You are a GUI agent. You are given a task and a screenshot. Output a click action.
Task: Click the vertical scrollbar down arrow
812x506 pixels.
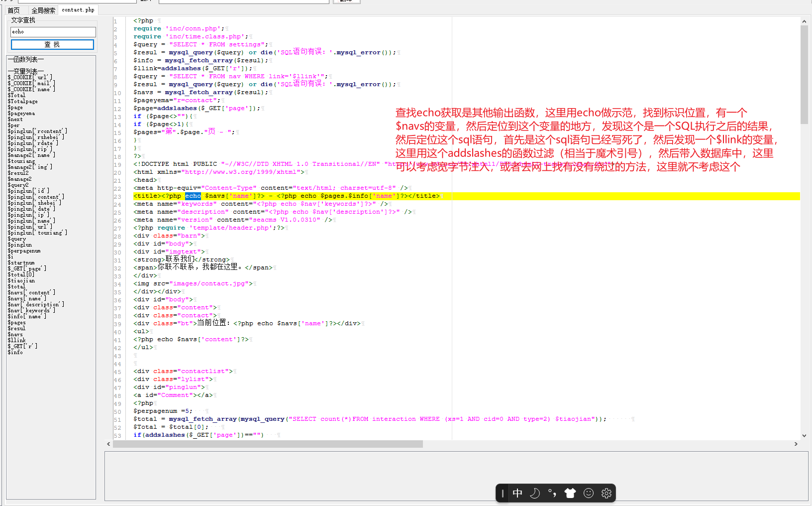point(804,435)
